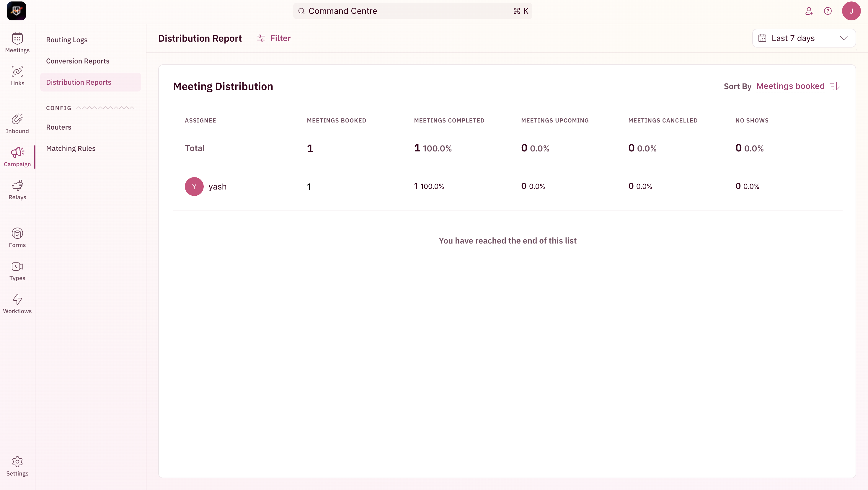Click the Distribution Report page title

(200, 38)
